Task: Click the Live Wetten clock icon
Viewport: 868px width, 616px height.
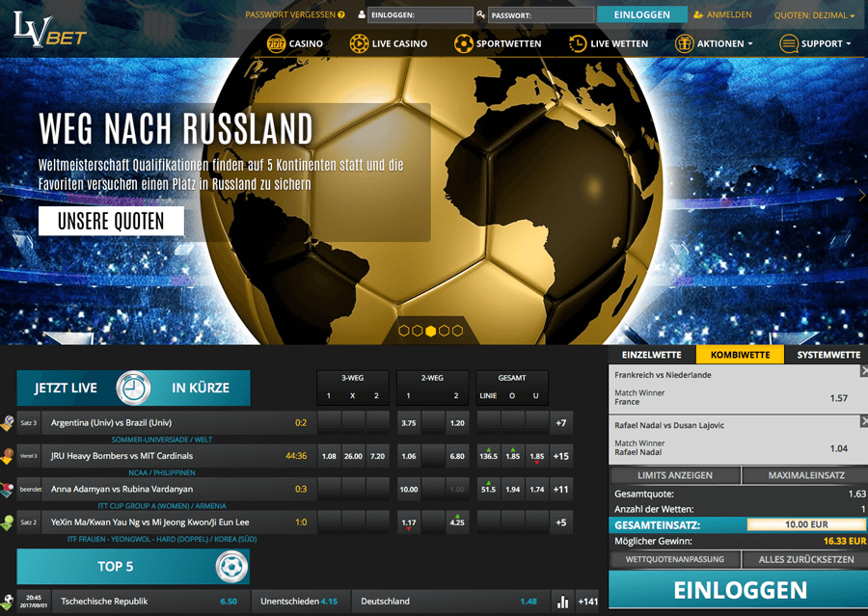Action: coord(578,43)
